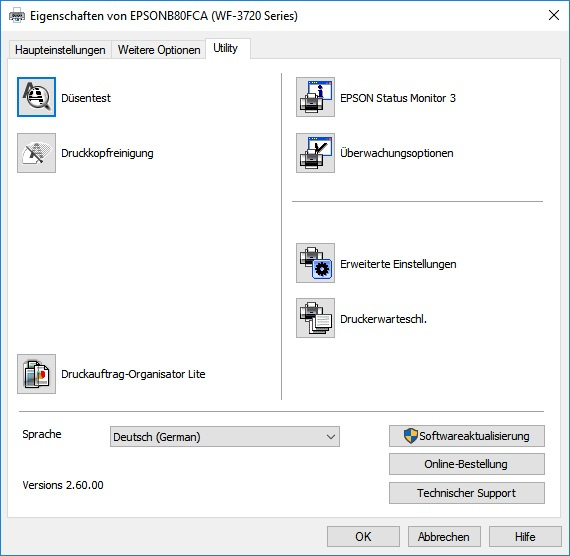Open Überwachungsoptionen icon
Screen dimensions: 570x556
[315, 153]
